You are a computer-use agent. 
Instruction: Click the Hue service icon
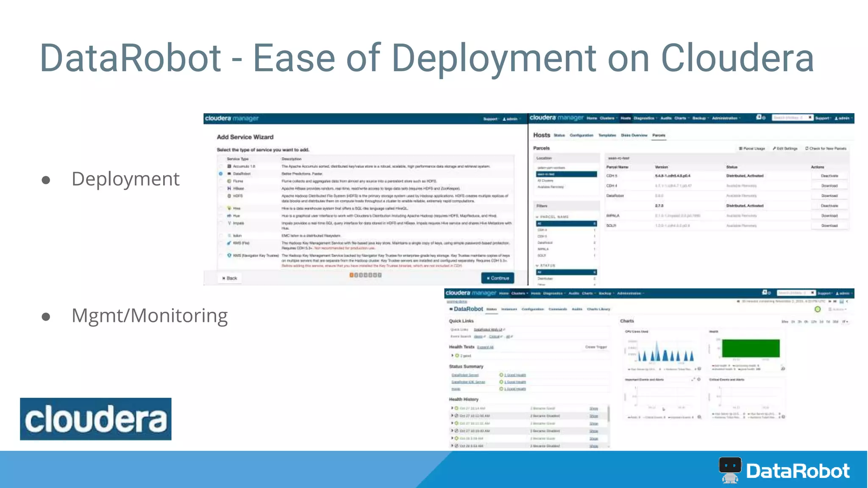click(x=229, y=216)
